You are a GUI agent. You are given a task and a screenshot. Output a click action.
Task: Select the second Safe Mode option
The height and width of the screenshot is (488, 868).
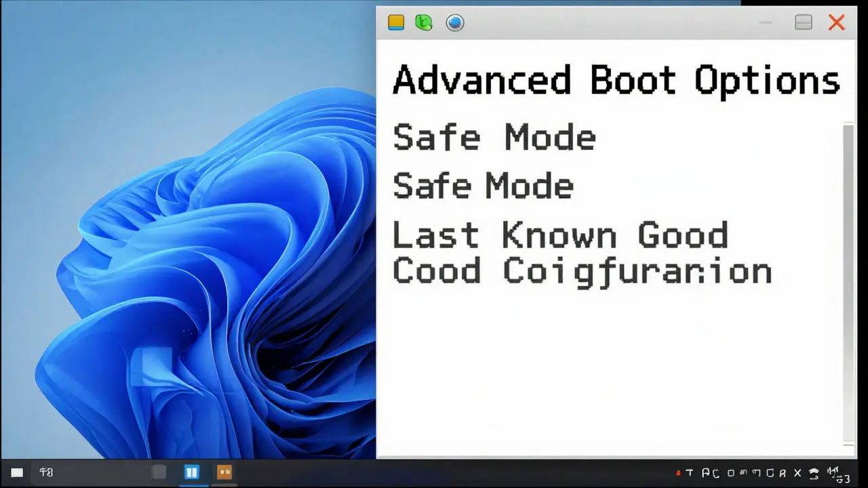click(482, 185)
